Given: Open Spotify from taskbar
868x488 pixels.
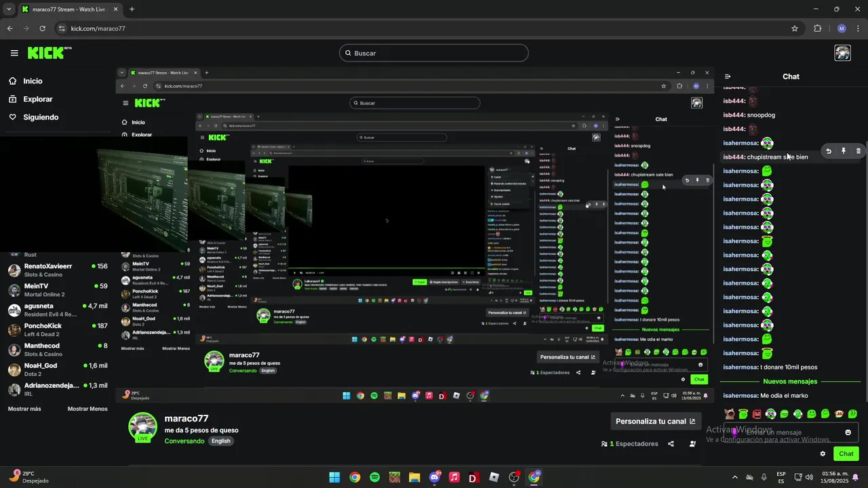Looking at the screenshot, I should (375, 477).
